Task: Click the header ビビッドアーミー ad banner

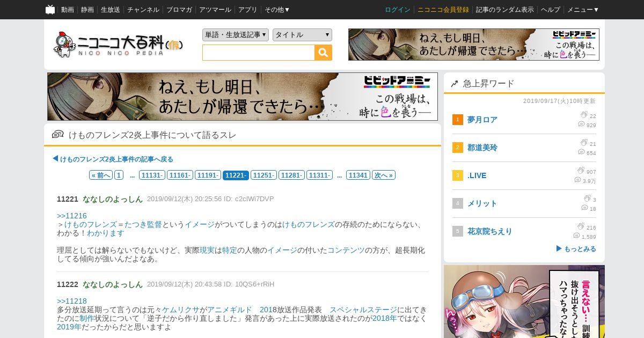Action: coord(474,45)
